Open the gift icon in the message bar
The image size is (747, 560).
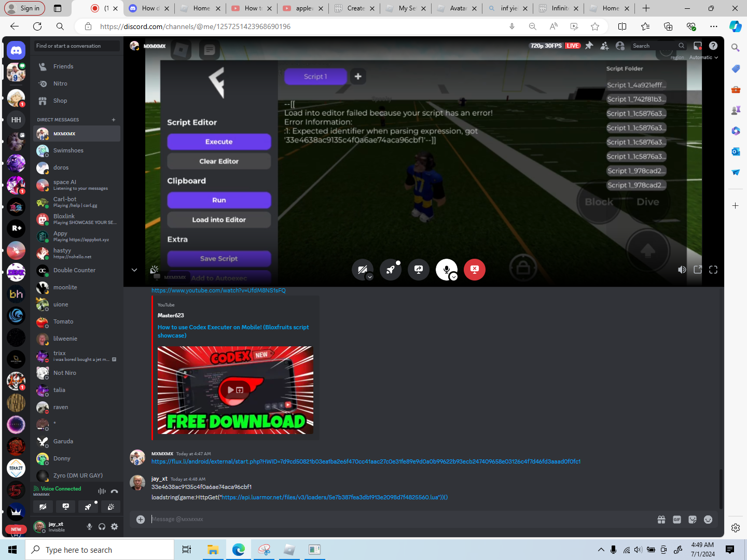[x=661, y=520]
